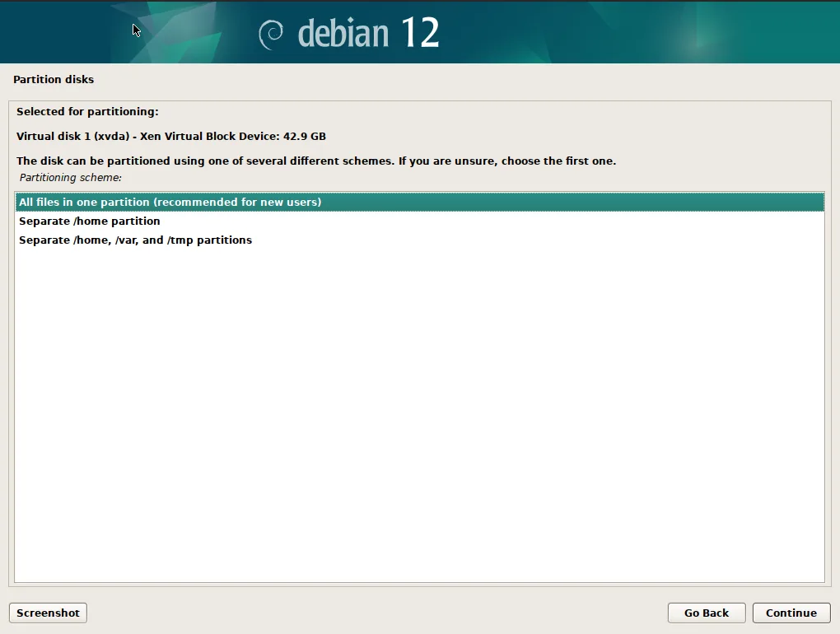The width and height of the screenshot is (840, 634).
Task: Click the Xen Virtual Block Device text
Action: (x=209, y=136)
